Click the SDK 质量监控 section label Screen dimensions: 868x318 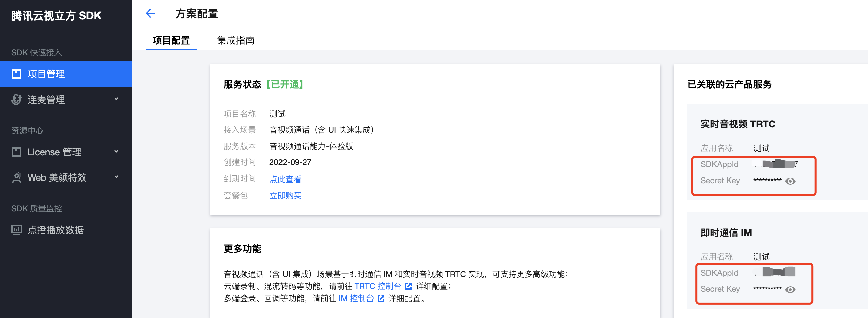click(36, 208)
